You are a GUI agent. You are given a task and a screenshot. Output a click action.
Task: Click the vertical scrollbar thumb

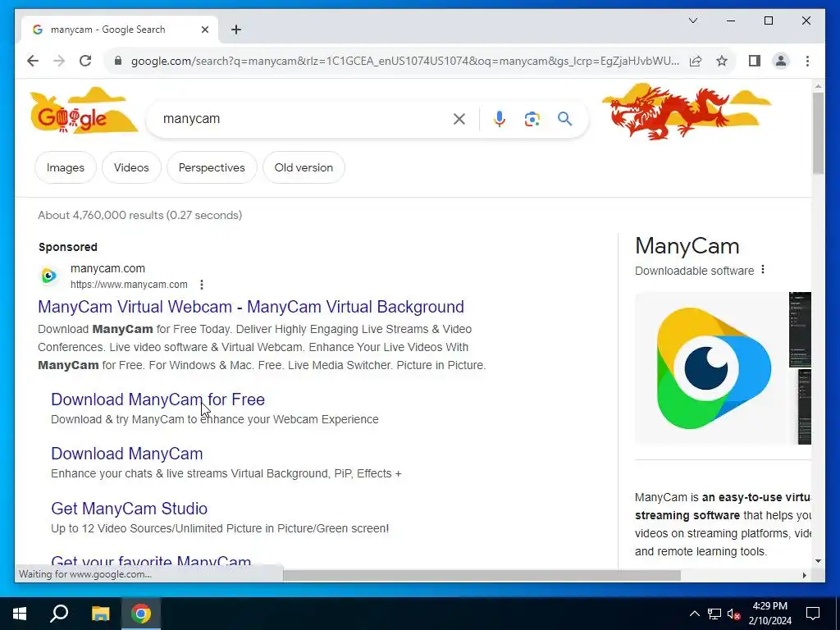point(818,133)
